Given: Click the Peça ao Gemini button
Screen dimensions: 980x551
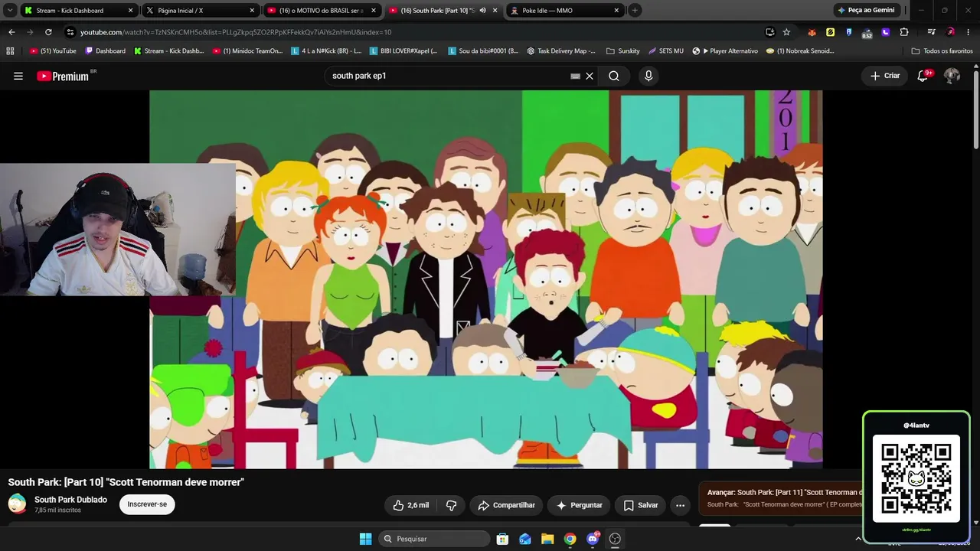Looking at the screenshot, I should coord(866,11).
